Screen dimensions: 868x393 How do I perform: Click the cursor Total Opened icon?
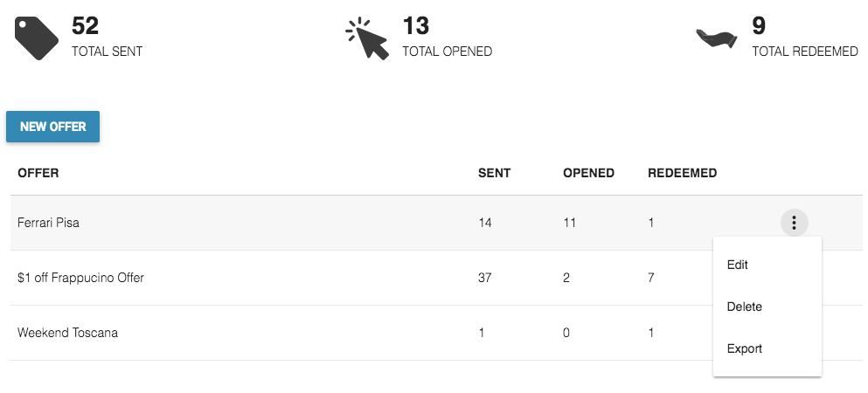tap(367, 38)
